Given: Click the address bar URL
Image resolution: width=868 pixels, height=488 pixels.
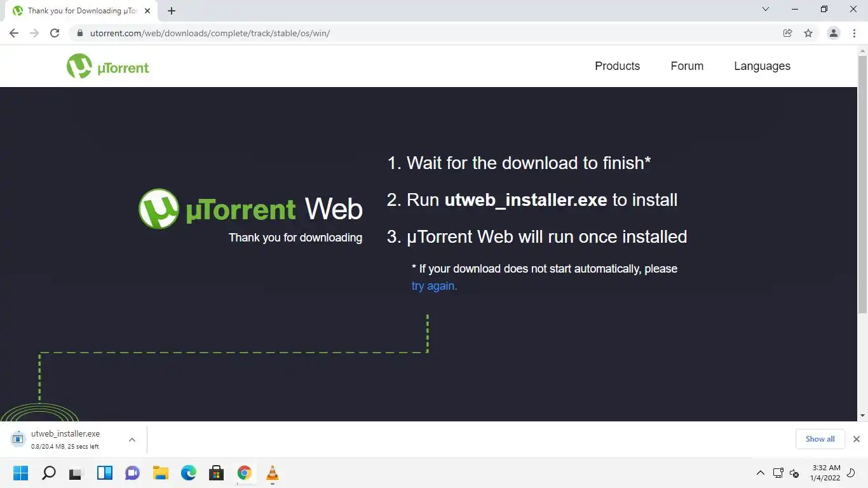Looking at the screenshot, I should pos(210,33).
